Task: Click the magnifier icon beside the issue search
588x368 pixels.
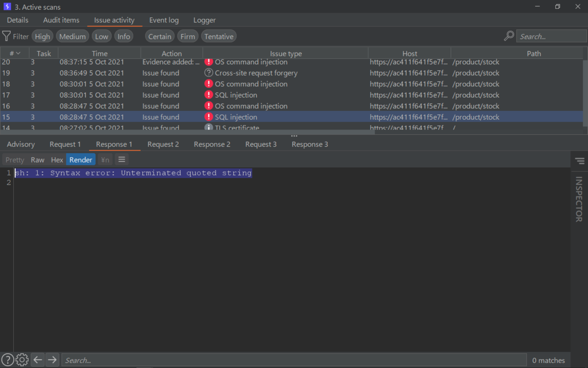Action: [509, 36]
